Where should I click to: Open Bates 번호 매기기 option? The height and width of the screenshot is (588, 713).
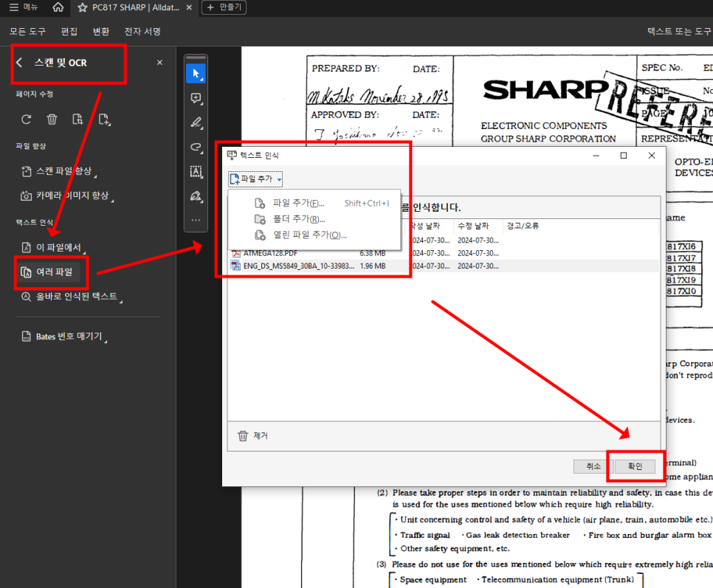tap(63, 336)
